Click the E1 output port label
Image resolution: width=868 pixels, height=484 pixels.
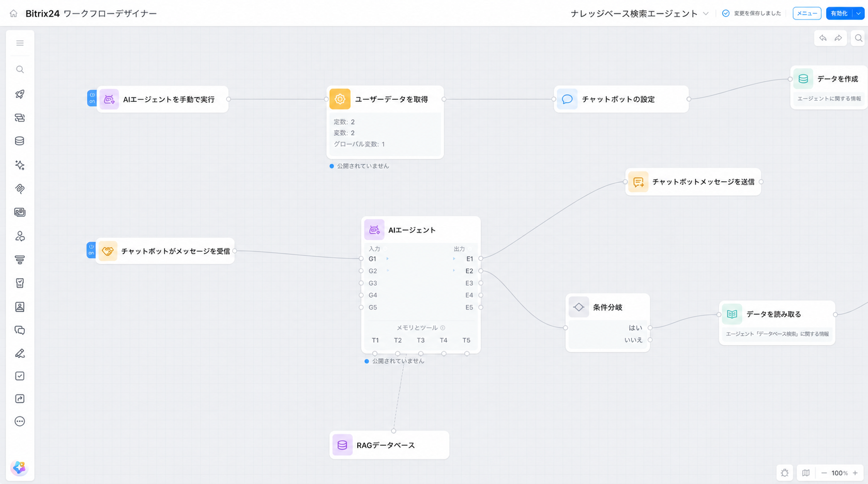pos(469,259)
